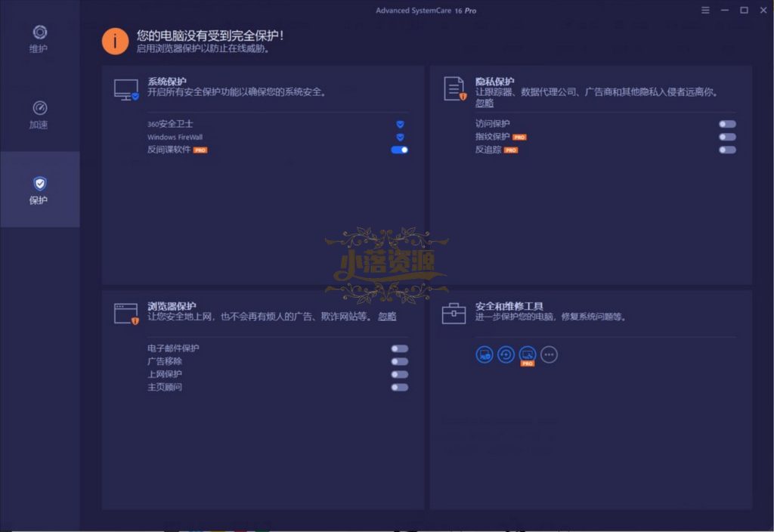Screen dimensions: 774x532
Task: Open the hamburger menu in title bar
Action: (705, 11)
